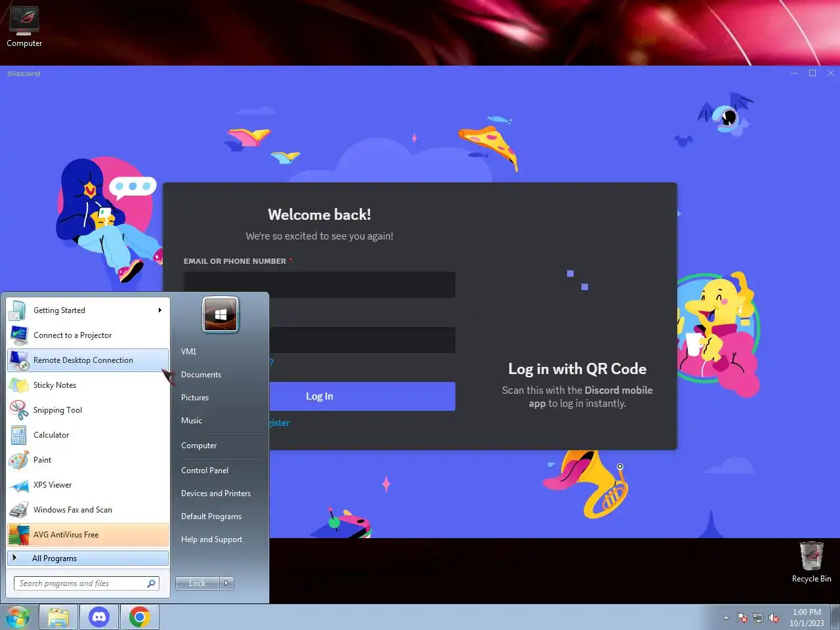Screen dimensions: 840x630
Task: Open the Sticky Notes icon
Action: 18,385
